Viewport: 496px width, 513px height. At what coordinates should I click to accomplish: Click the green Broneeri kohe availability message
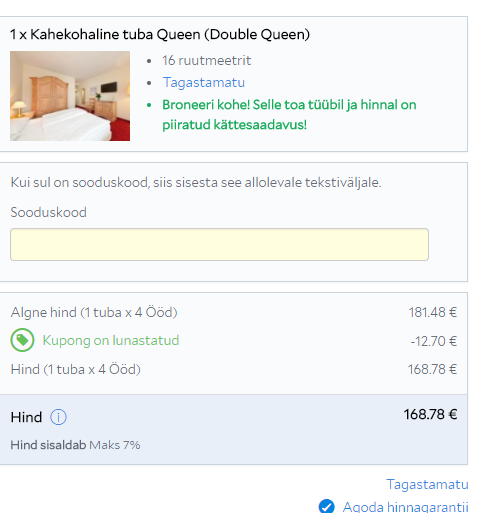point(289,115)
